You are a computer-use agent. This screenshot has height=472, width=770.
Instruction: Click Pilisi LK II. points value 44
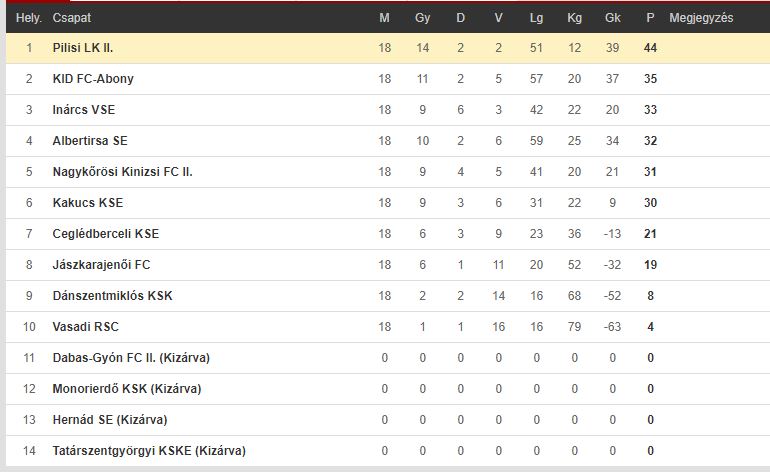tap(650, 48)
